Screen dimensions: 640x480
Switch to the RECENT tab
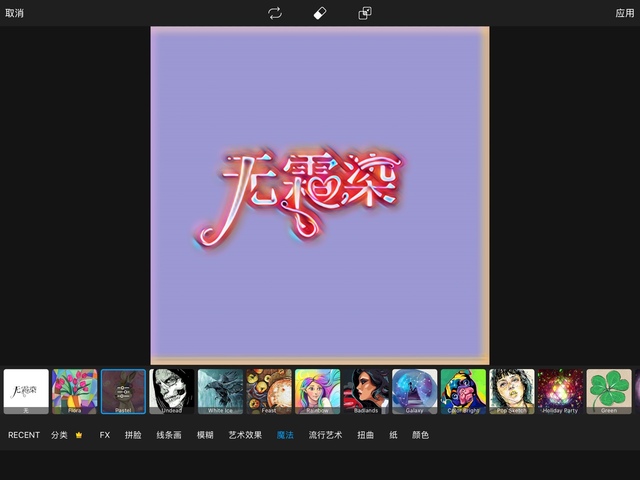(24, 436)
